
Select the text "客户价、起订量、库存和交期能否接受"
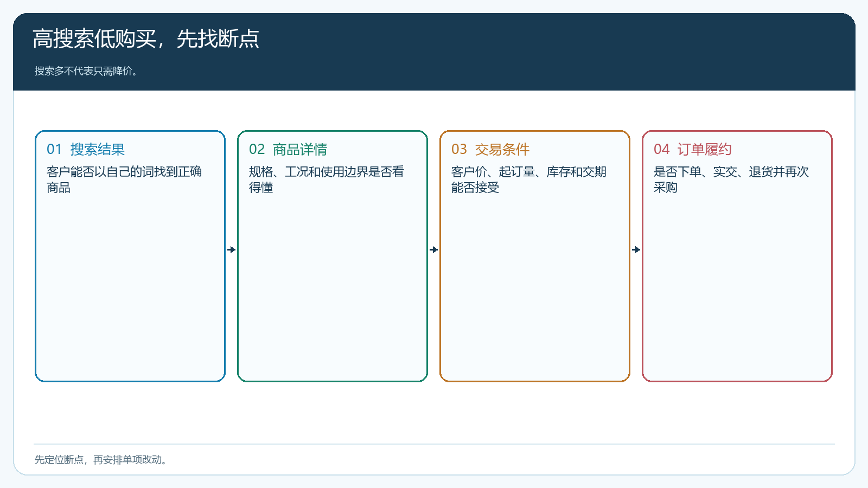[x=529, y=179]
